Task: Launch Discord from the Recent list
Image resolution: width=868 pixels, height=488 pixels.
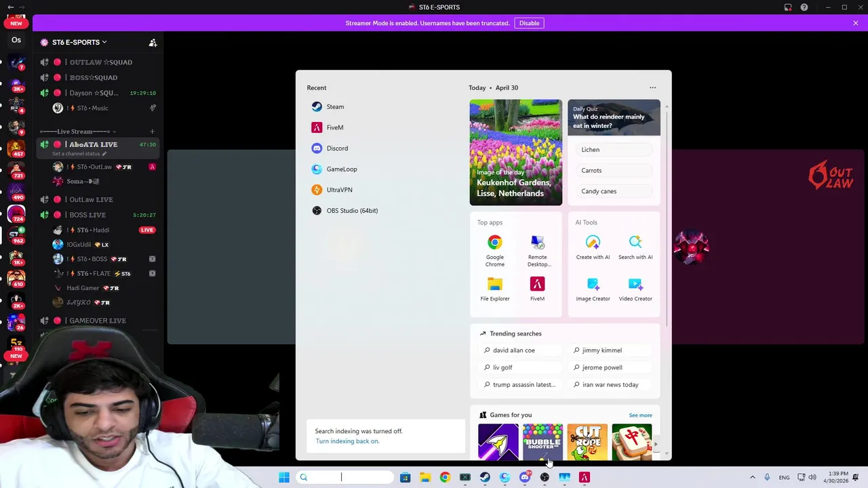Action: point(330,148)
